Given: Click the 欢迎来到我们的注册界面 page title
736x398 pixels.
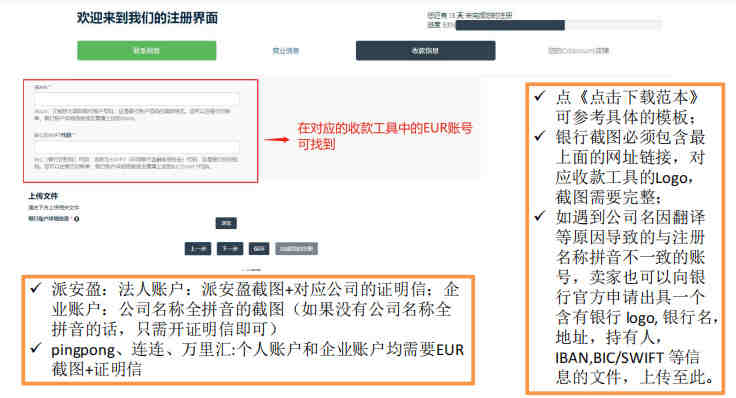Looking at the screenshot, I should tap(147, 18).
